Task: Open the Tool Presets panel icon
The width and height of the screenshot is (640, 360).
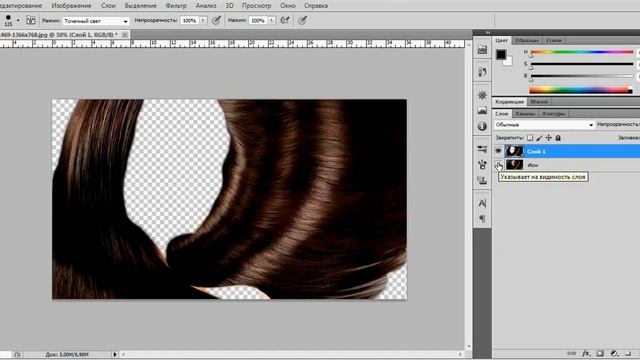Action: (x=482, y=149)
